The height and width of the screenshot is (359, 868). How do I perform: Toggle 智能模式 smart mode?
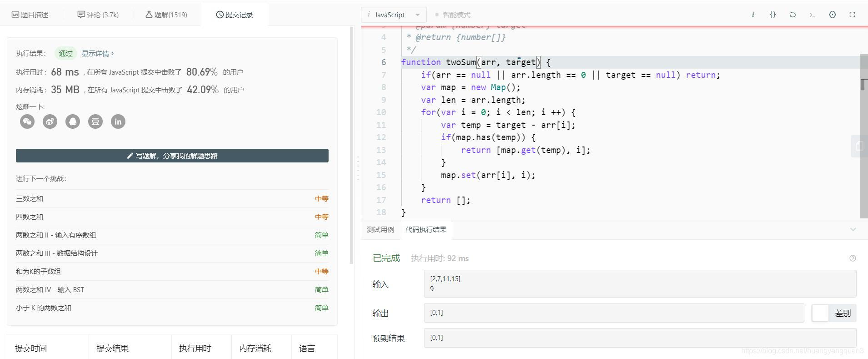(x=453, y=15)
